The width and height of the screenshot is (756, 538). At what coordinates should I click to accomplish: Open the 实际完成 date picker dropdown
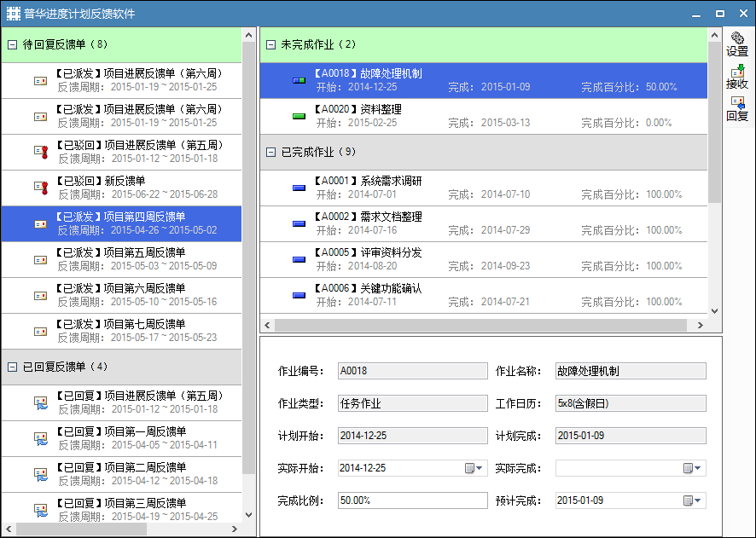point(693,468)
